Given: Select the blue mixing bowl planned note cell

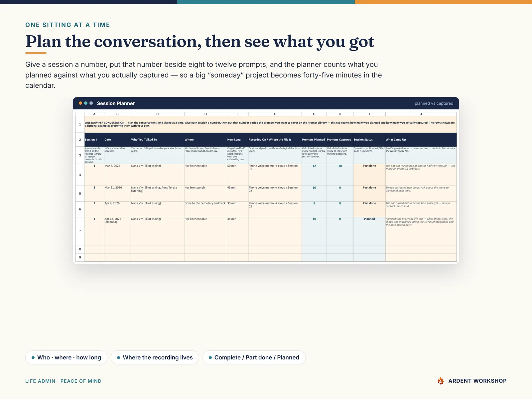Looking at the screenshot, I should [x=421, y=231].
